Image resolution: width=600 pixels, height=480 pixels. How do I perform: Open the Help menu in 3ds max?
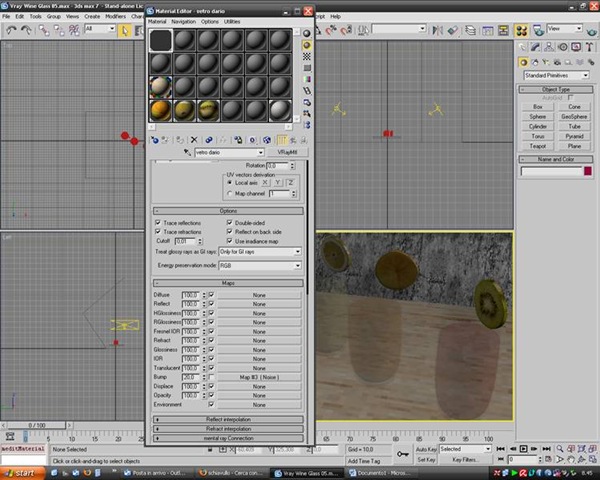click(335, 16)
